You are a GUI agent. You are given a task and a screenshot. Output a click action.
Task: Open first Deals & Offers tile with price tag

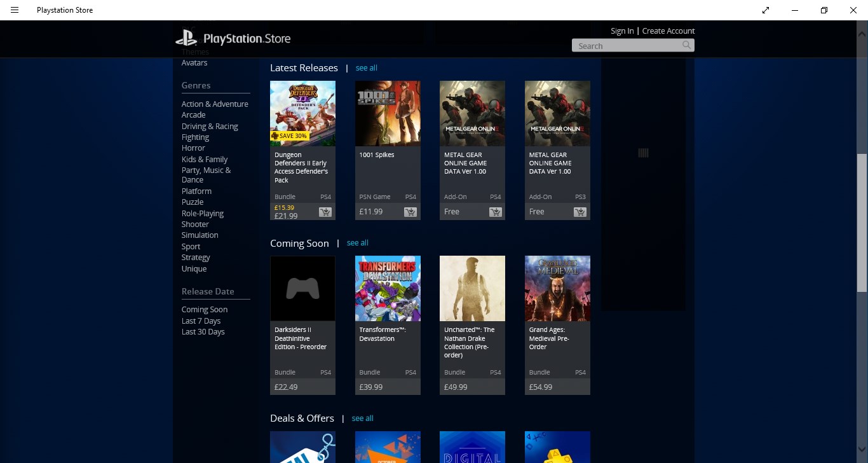point(302,447)
